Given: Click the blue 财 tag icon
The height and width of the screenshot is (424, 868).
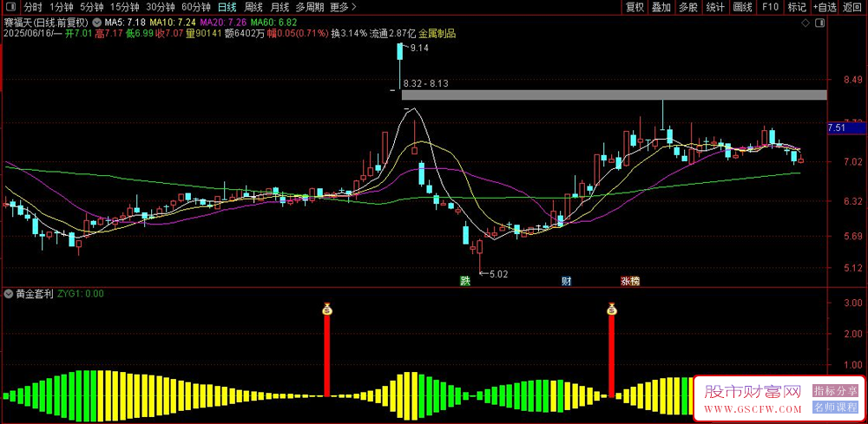Looking at the screenshot, I should 566,281.
